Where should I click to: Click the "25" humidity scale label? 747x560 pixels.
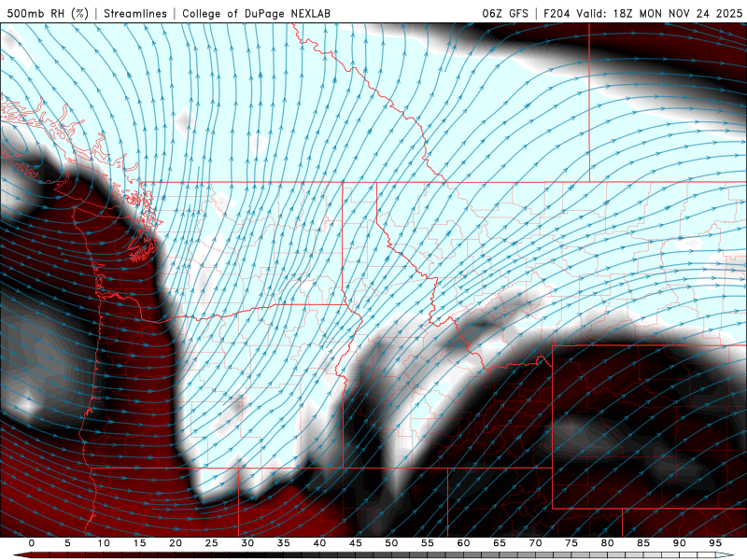(212, 543)
